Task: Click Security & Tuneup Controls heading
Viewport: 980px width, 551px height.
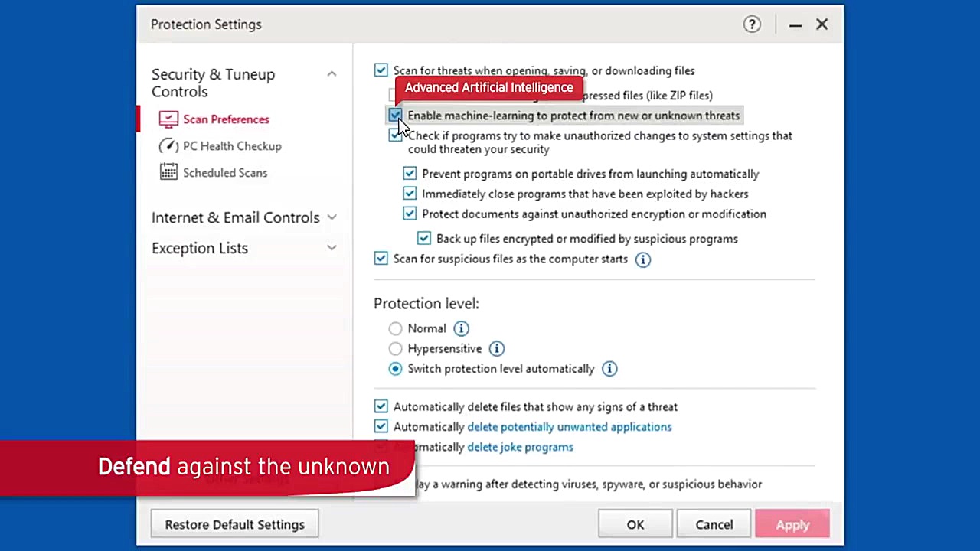Action: [213, 83]
